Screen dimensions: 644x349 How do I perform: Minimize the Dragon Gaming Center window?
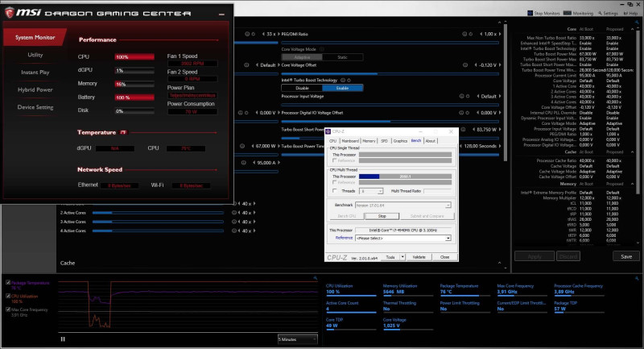(222, 15)
